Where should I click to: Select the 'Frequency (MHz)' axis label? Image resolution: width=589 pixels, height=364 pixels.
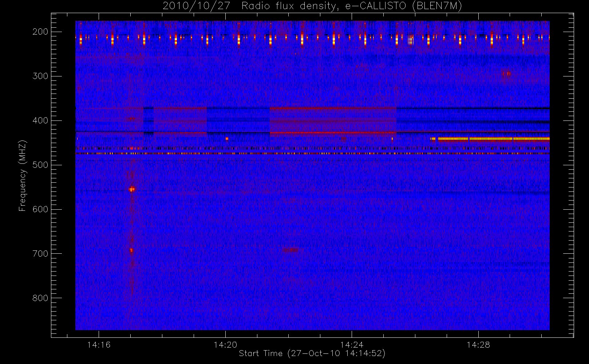(23, 175)
